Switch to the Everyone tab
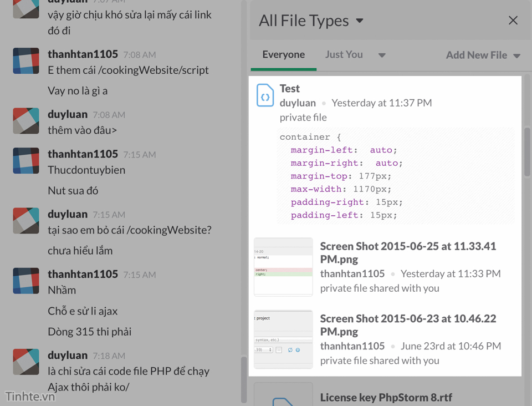Screen dimensions: 532x406 284,54
